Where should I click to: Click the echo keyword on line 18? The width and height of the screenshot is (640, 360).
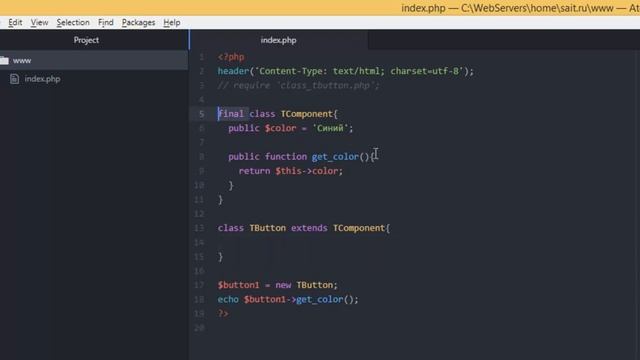[228, 300]
